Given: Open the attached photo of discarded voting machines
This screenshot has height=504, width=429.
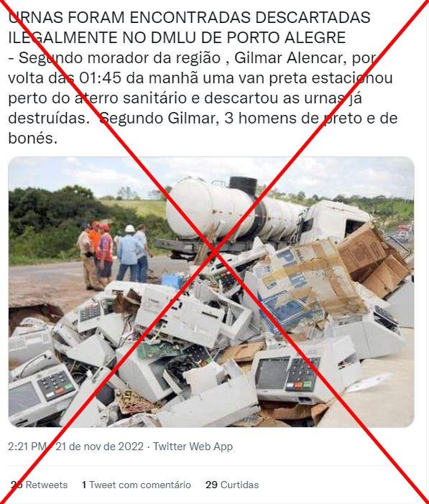Looking at the screenshot, I should [x=211, y=292].
